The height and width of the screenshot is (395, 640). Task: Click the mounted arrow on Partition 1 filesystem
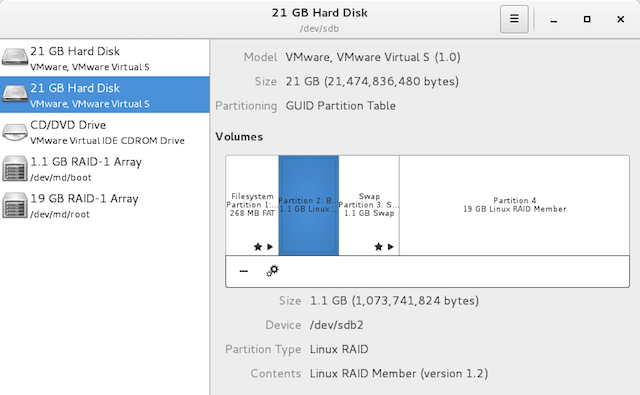(x=270, y=246)
